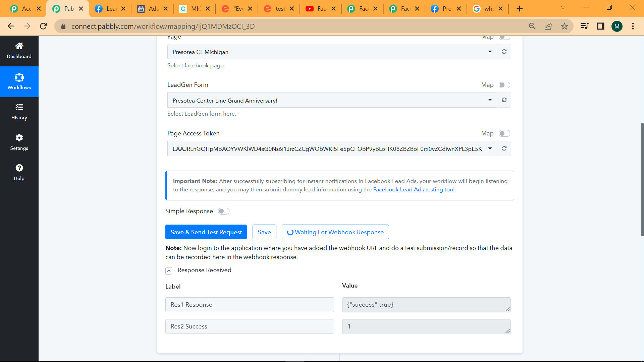
Task: Toggle the Map switch for Page
Action: point(504,37)
